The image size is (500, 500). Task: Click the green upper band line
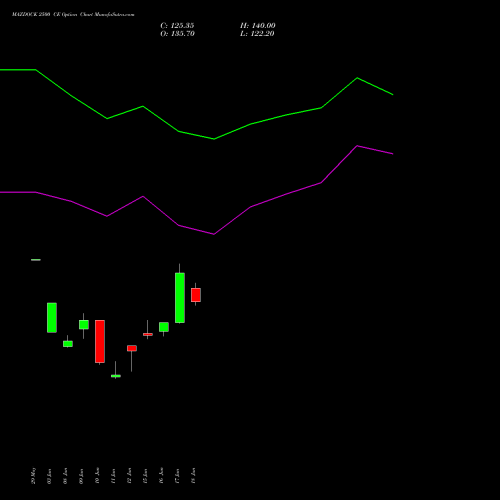(x=214, y=139)
